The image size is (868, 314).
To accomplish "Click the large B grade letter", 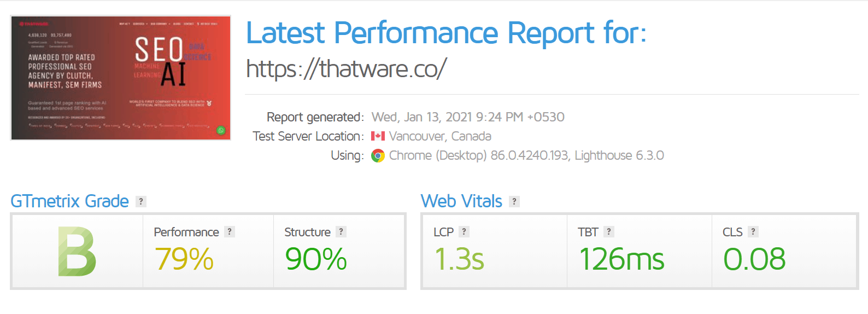I will click(x=77, y=252).
